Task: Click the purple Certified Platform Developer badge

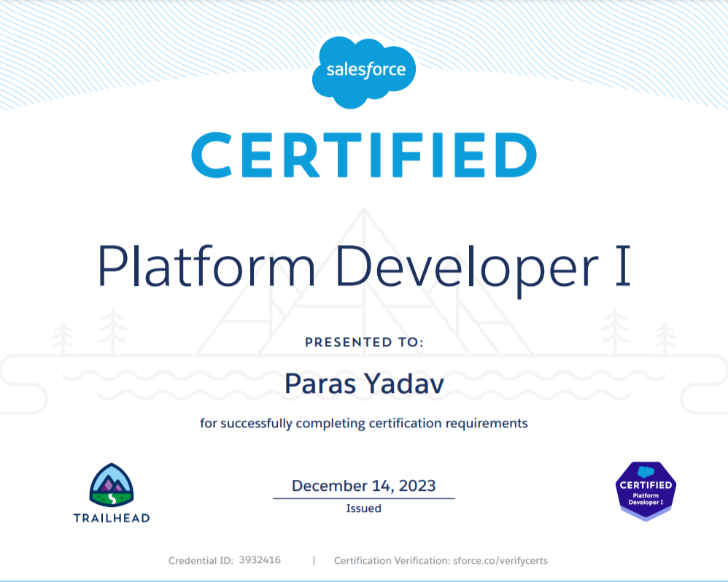Action: click(x=646, y=491)
